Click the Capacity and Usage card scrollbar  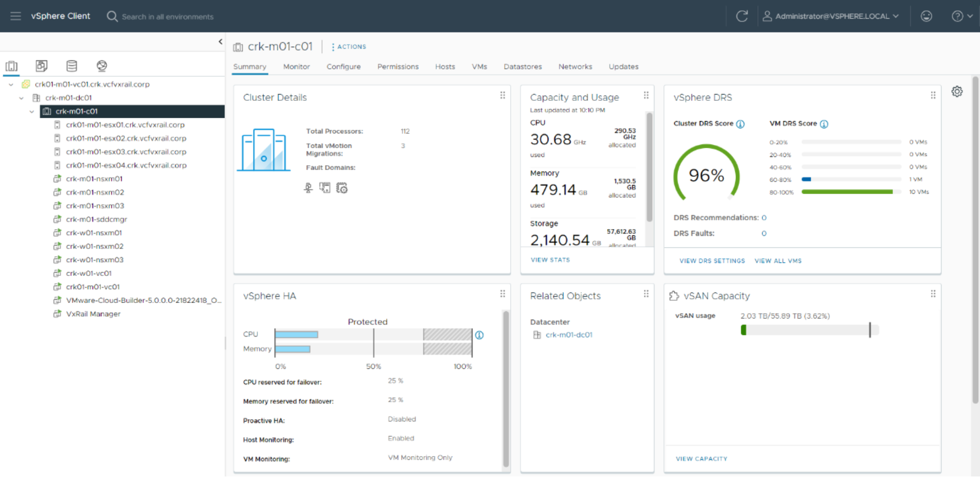coord(649,167)
